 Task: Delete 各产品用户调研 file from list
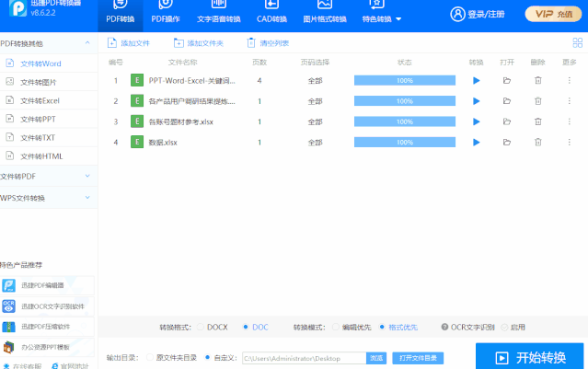click(538, 101)
